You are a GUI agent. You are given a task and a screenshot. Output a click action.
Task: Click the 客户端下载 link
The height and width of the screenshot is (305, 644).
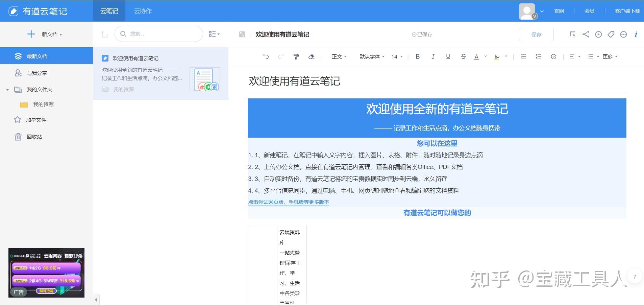(627, 11)
